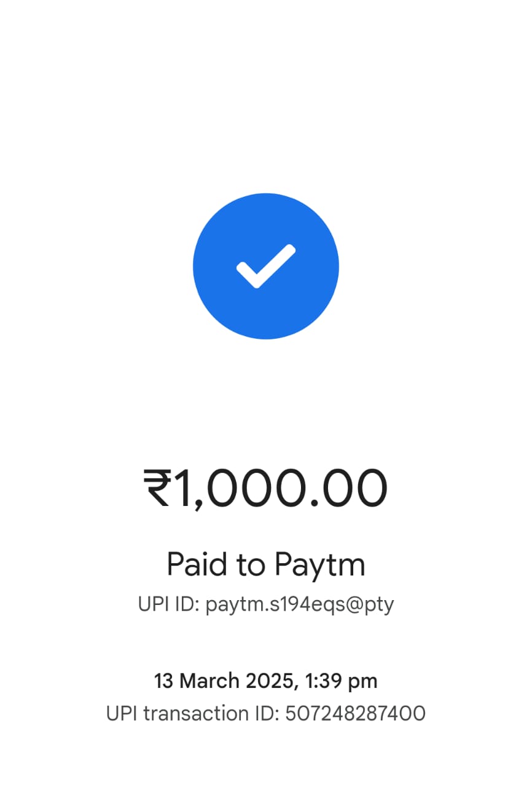The image size is (532, 787).
Task: Click the word 'Paid' in the heading
Action: coord(198,563)
